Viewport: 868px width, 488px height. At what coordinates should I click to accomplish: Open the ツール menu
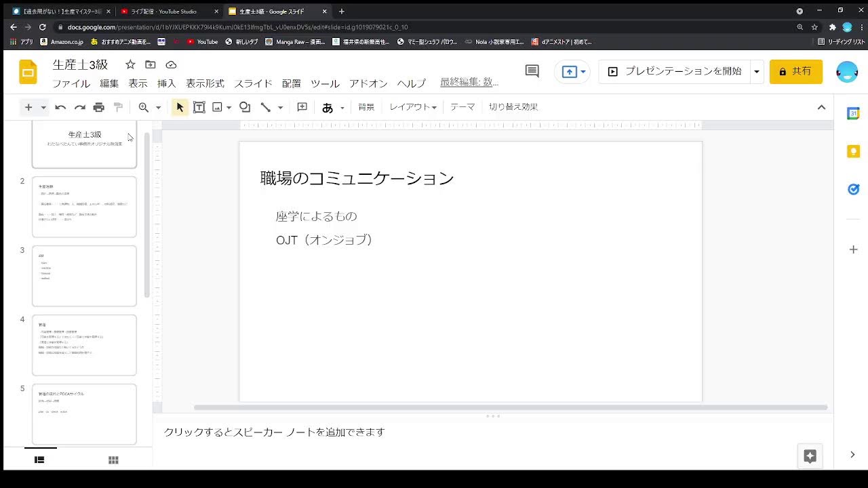tap(325, 83)
